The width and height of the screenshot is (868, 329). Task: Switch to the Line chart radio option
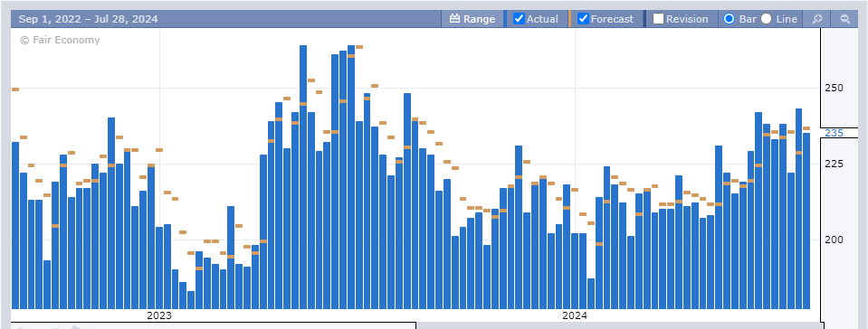[766, 19]
